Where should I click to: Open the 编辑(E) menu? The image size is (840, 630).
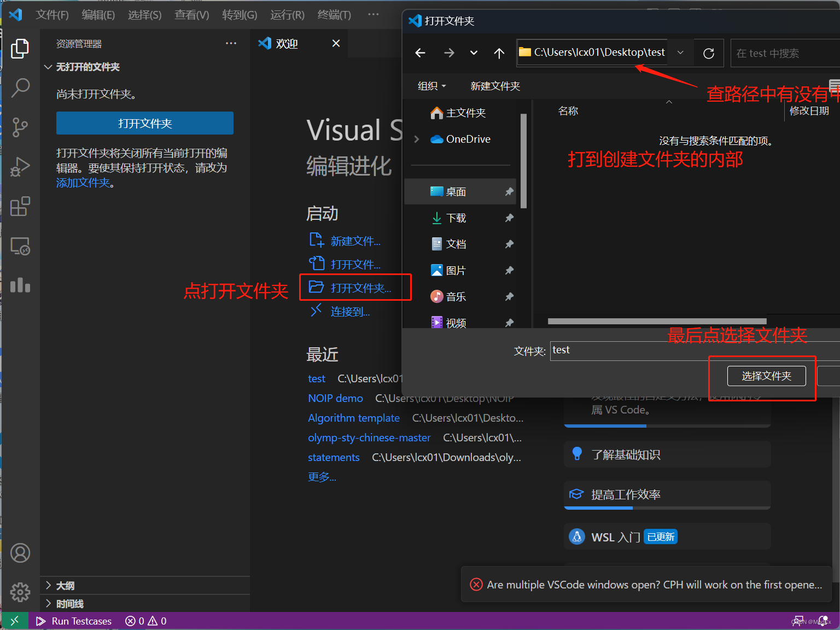(x=98, y=15)
